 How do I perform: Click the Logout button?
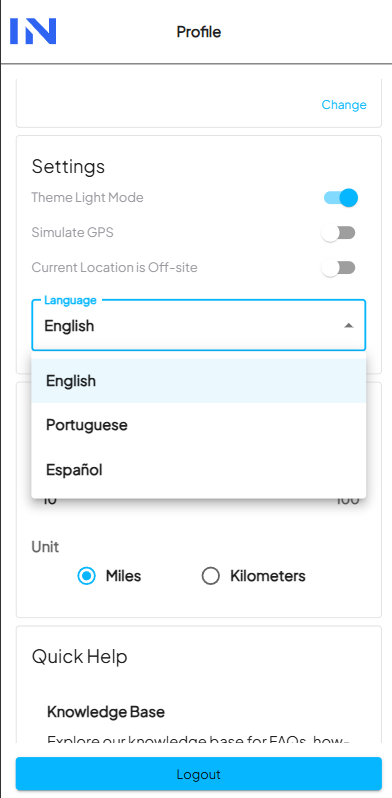199,774
